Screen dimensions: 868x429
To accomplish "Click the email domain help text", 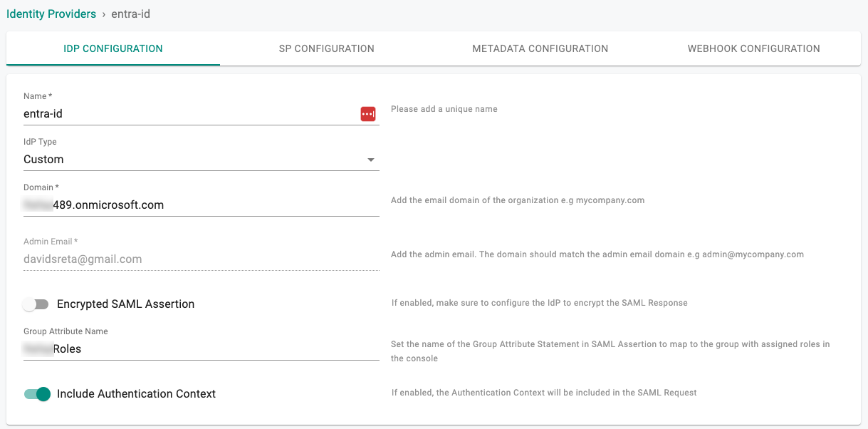I will pos(518,200).
